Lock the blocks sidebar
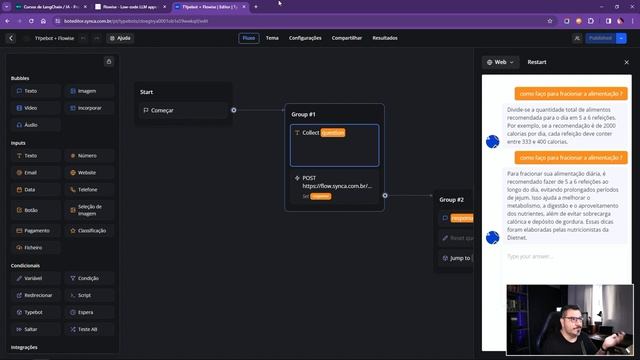 [x=109, y=62]
